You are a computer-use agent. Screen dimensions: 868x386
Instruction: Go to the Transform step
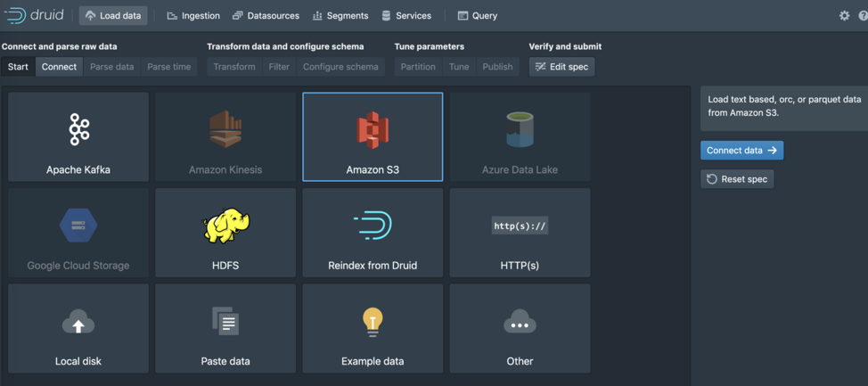(234, 67)
